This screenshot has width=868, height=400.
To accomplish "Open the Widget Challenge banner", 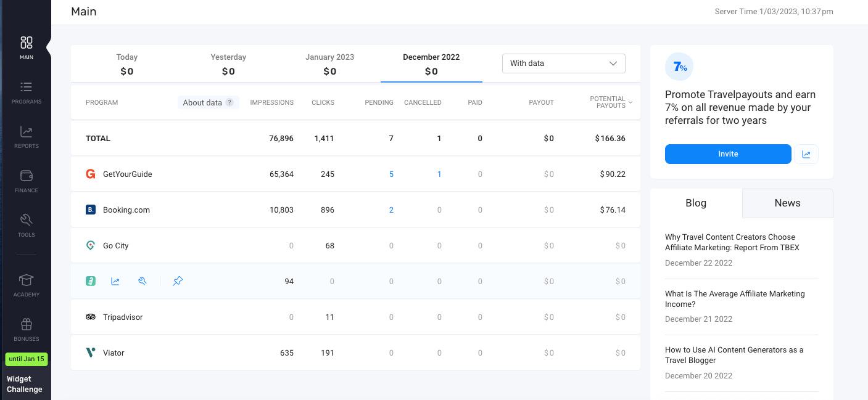I will pos(25,384).
